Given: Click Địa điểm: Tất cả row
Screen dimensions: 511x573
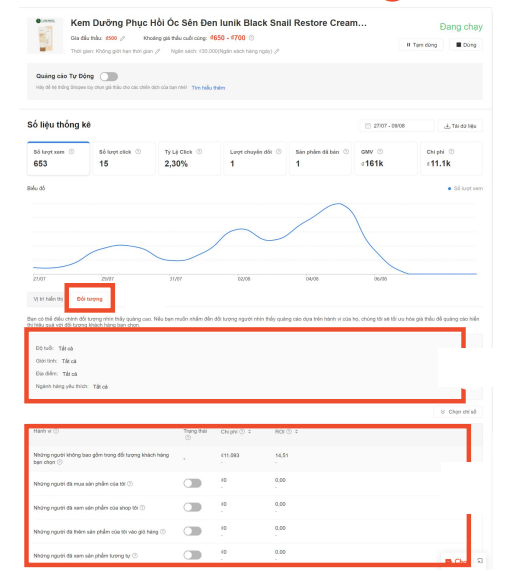Looking at the screenshot, I should click(57, 373).
